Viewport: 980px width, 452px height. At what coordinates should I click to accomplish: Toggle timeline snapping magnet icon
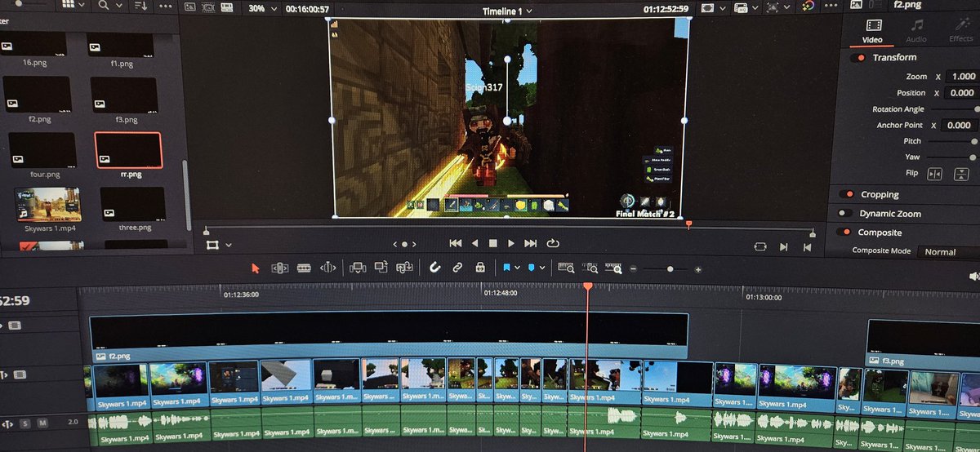click(x=435, y=267)
